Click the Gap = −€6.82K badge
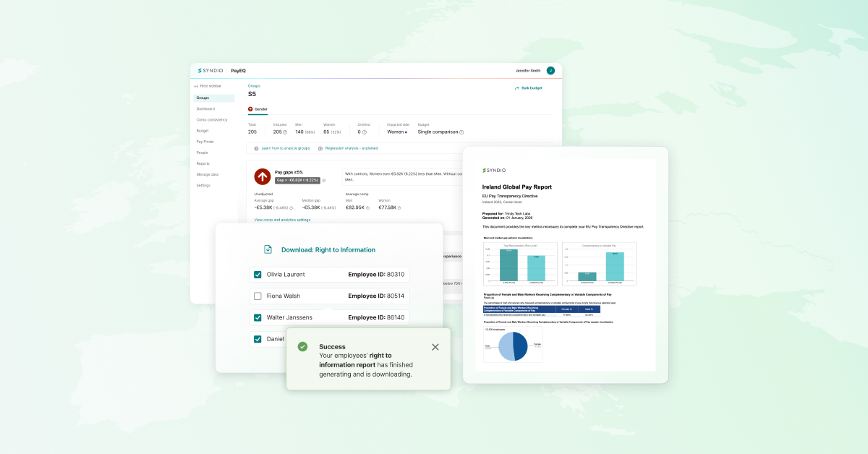868x454 pixels. point(297,181)
